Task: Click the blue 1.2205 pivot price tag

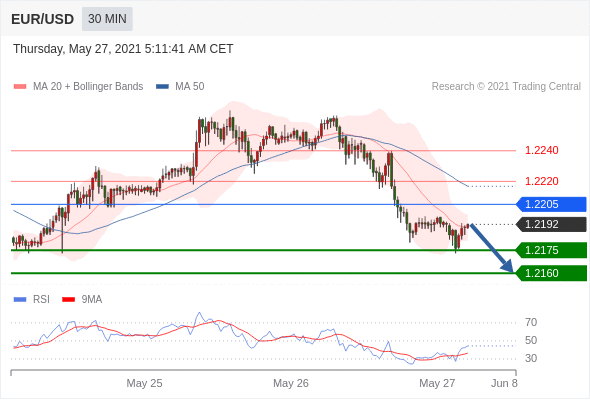Action: [551, 205]
